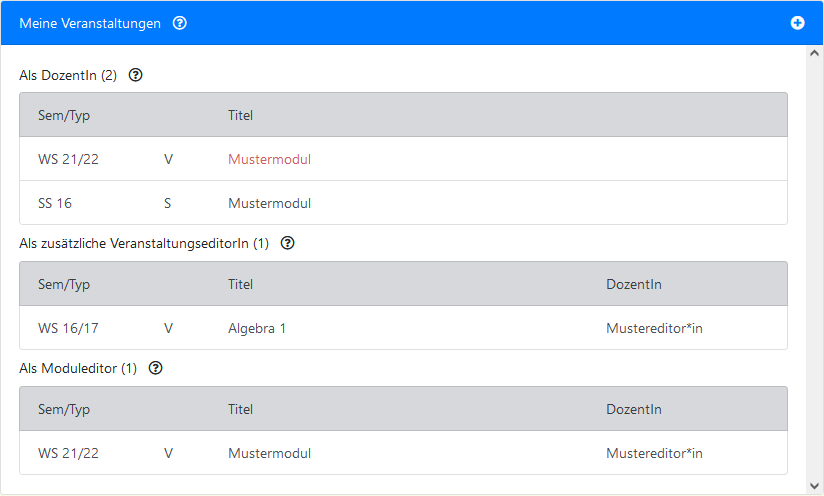824x496 pixels.
Task: Open the Mustermodul entry for SS 16
Action: pyautogui.click(x=269, y=203)
